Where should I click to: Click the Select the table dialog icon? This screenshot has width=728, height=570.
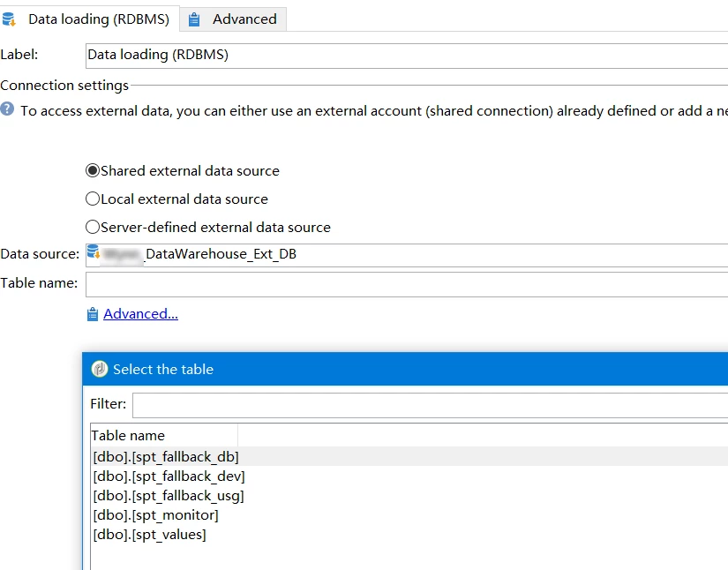pyautogui.click(x=100, y=369)
